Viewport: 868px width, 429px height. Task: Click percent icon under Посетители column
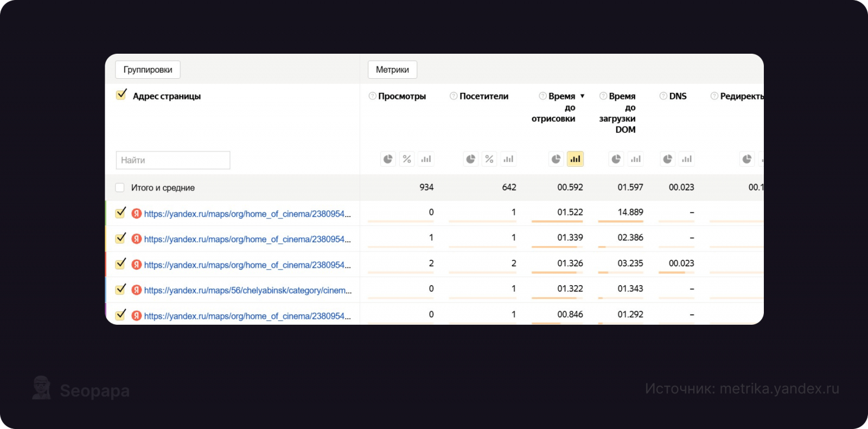[x=489, y=159]
